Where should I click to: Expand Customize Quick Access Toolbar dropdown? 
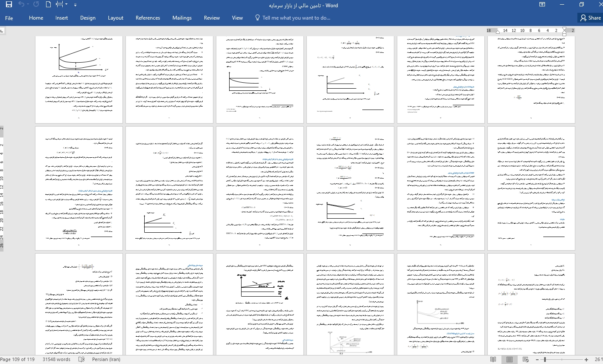tap(75, 5)
